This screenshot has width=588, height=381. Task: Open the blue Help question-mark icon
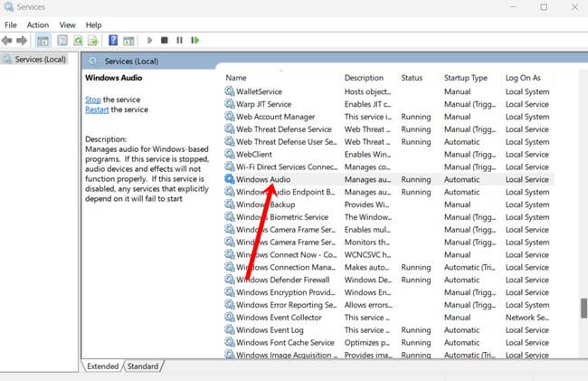pos(113,41)
